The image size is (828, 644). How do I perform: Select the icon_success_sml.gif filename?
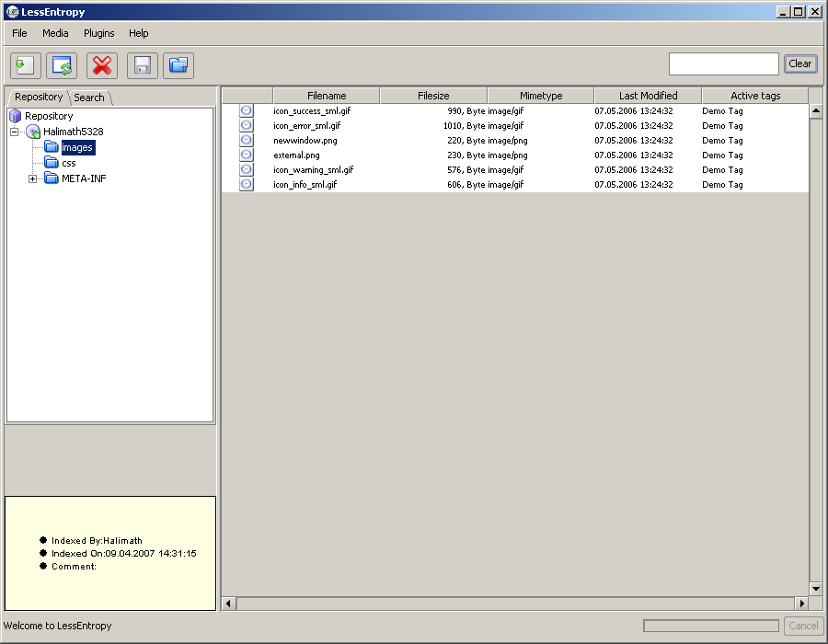tap(312, 110)
